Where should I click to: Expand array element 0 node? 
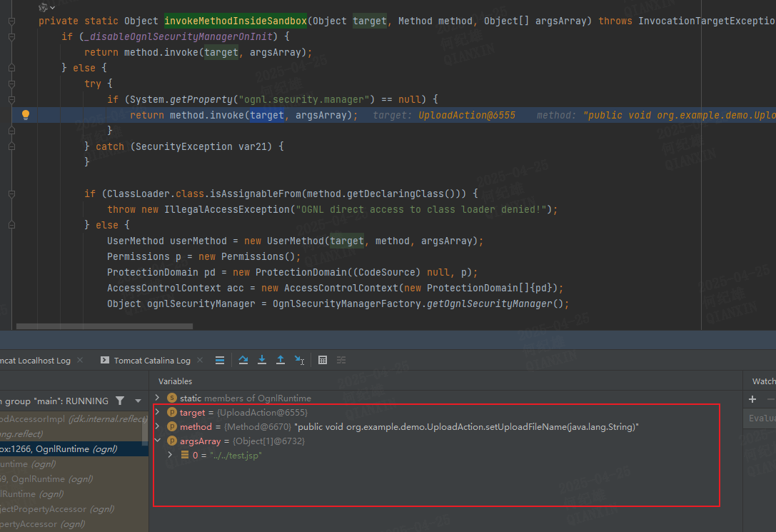[170, 455]
